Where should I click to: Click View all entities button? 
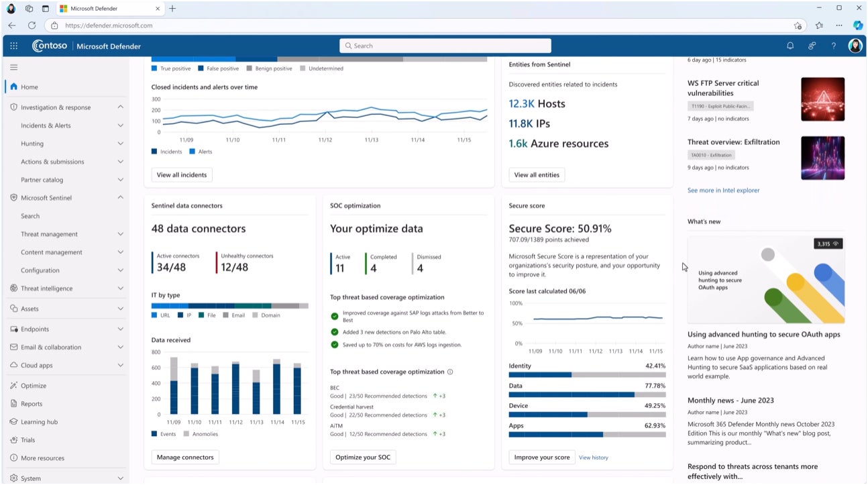click(537, 175)
